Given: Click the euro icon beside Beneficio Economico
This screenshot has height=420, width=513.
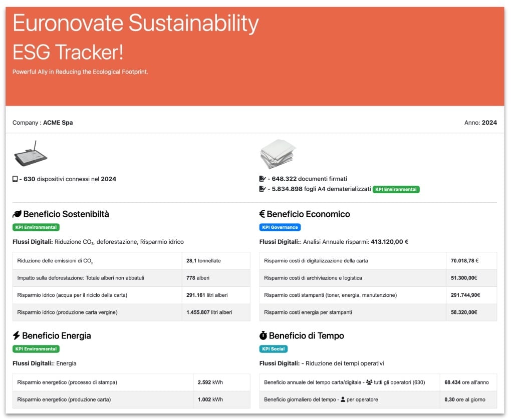Looking at the screenshot, I should click(262, 214).
